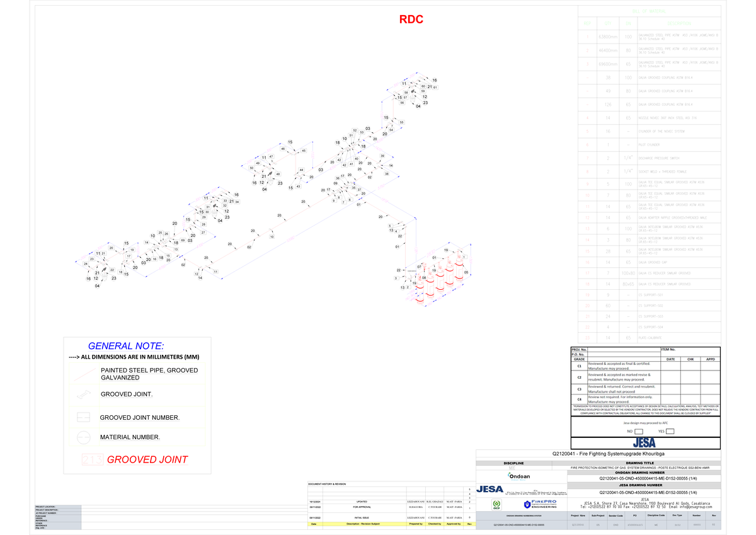Click the DOCUMENT HISTORY & REVISION header
This screenshot has width=756, height=535.
pyautogui.click(x=328, y=483)
